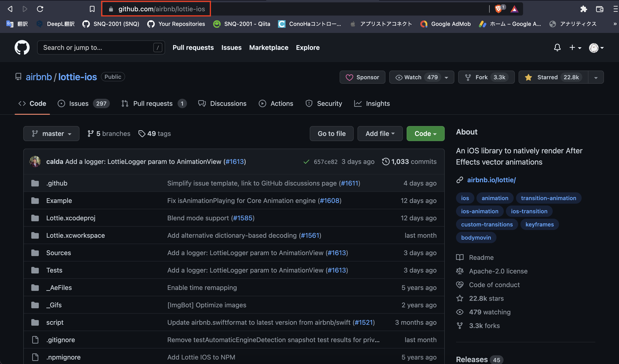Bookmark this page with the bookmark icon
This screenshot has height=364, width=619.
click(92, 9)
